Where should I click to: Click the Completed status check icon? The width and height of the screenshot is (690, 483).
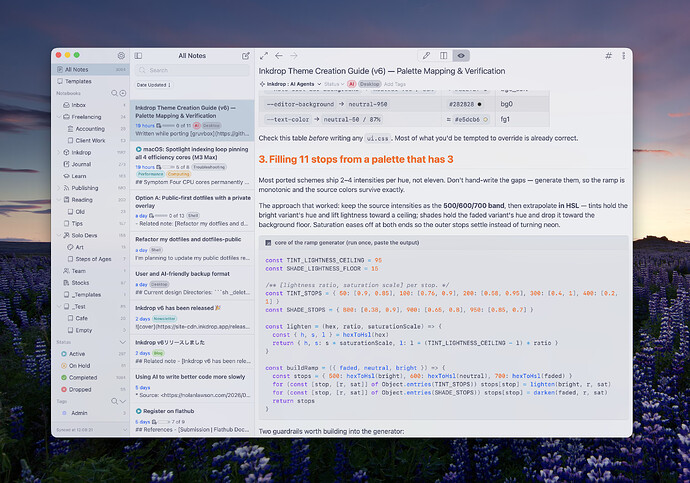click(x=64, y=377)
